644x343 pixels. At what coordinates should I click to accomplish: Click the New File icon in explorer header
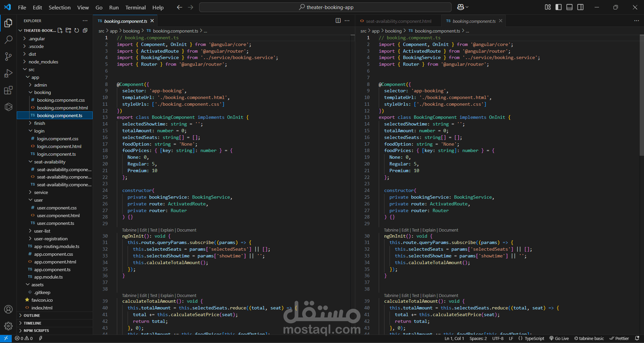click(60, 31)
